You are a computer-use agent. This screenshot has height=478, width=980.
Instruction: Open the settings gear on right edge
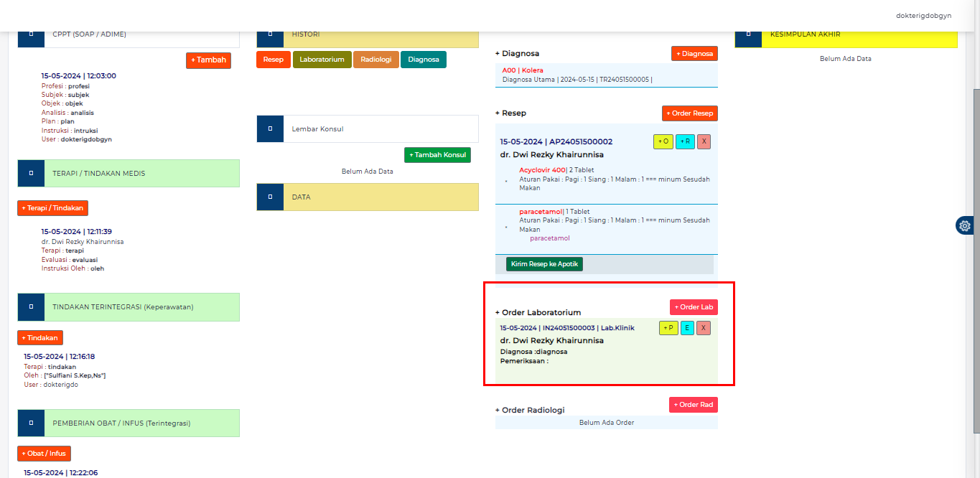[965, 225]
